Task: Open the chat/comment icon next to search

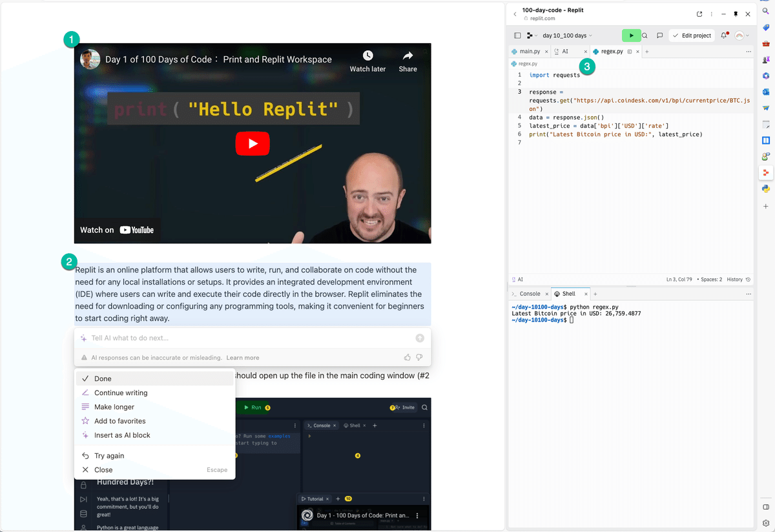Action: tap(659, 36)
